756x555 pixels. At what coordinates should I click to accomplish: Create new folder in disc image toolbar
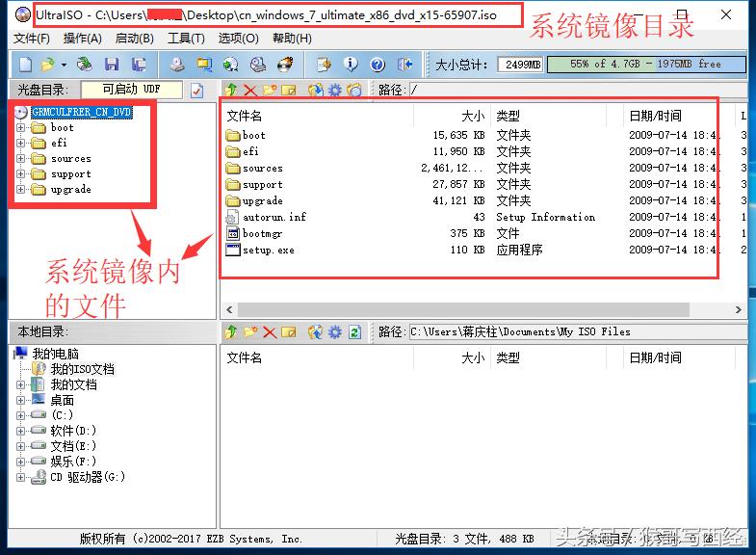pos(270,90)
